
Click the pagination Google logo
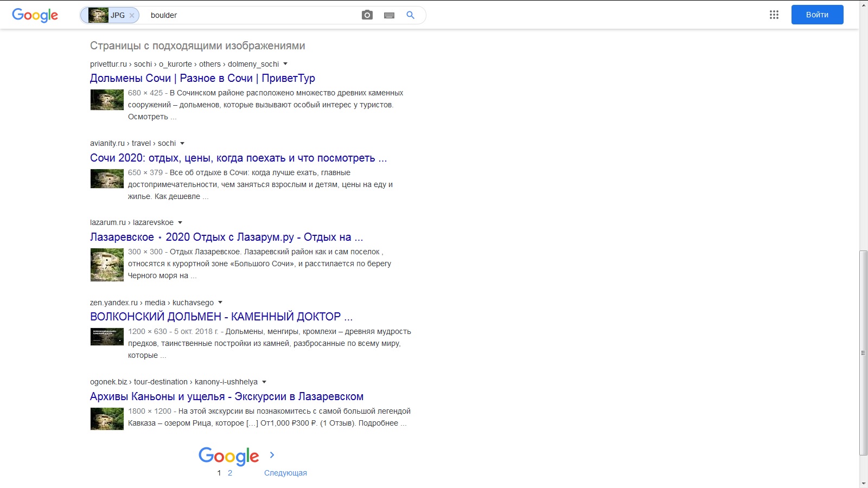[x=229, y=457]
